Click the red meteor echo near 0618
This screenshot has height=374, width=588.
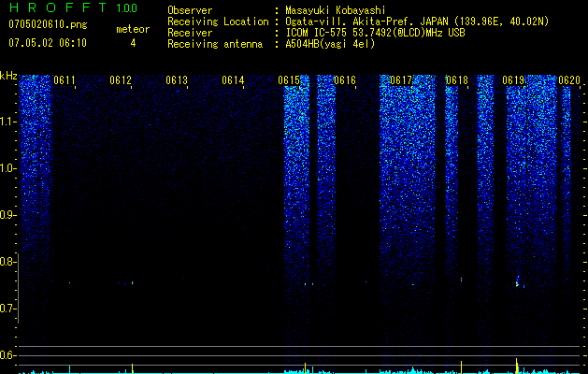click(x=461, y=280)
